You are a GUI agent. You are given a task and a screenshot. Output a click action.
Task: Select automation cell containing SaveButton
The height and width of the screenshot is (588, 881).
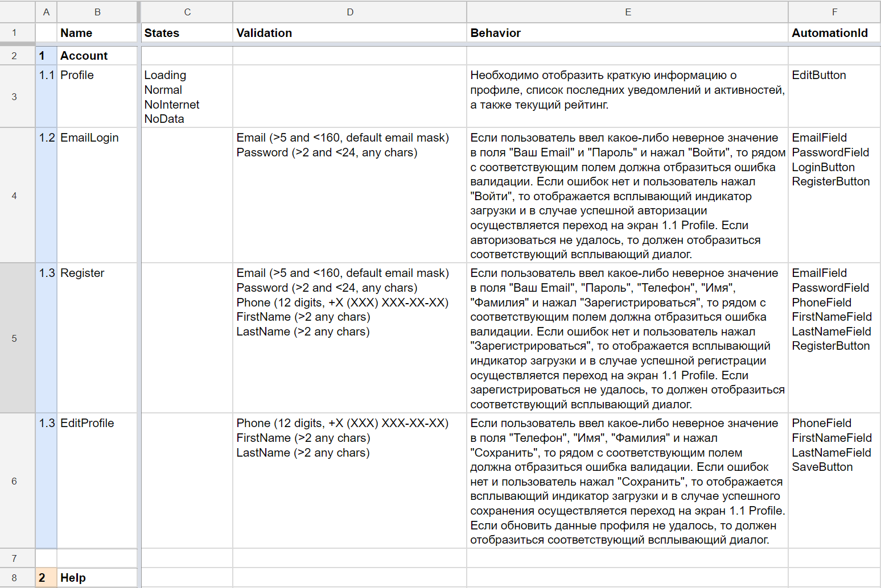point(834,481)
